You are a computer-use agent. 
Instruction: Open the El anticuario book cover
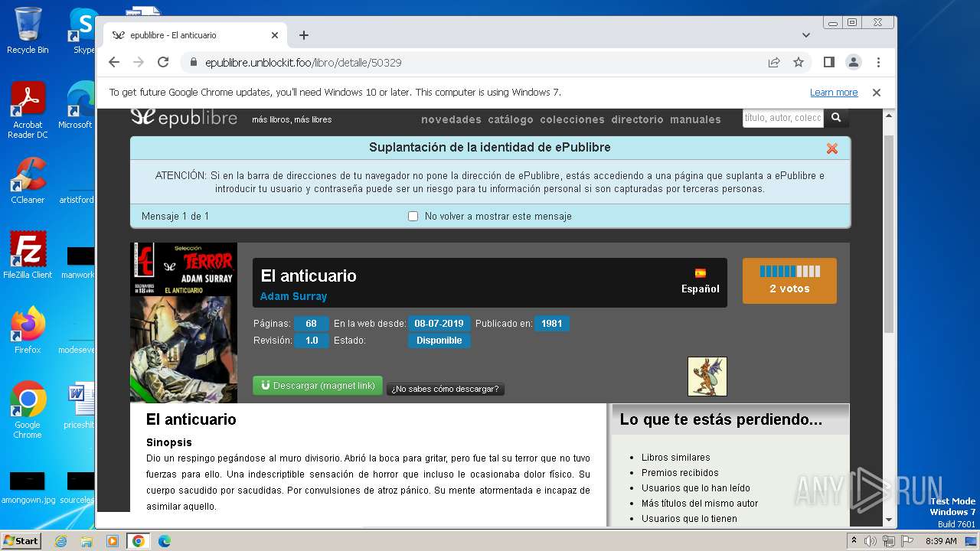point(184,323)
